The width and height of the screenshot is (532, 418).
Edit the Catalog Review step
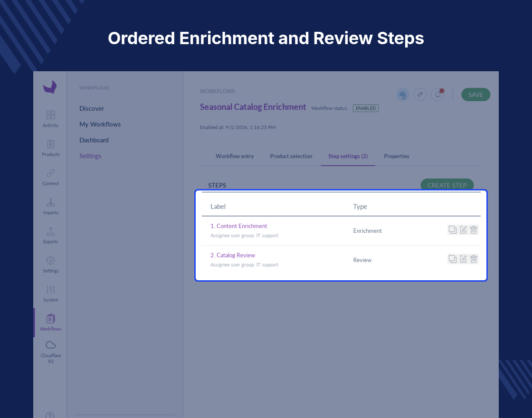tap(463, 259)
